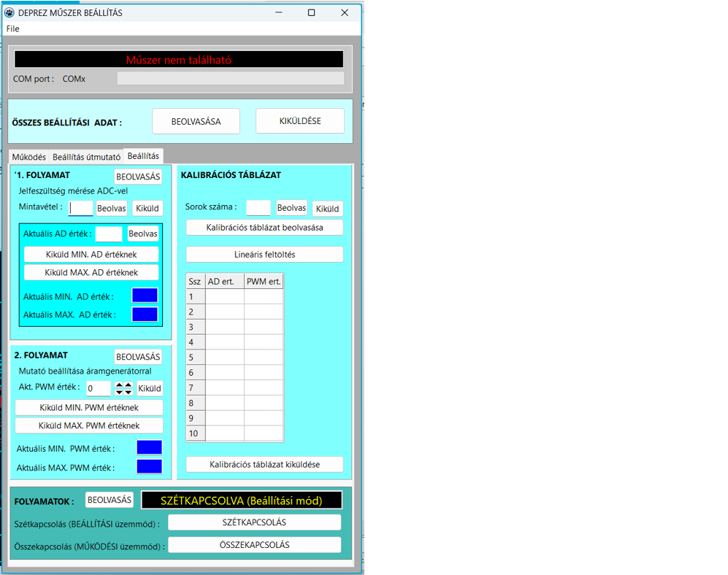
Task: Click the paw application icon in title bar
Action: click(x=10, y=12)
